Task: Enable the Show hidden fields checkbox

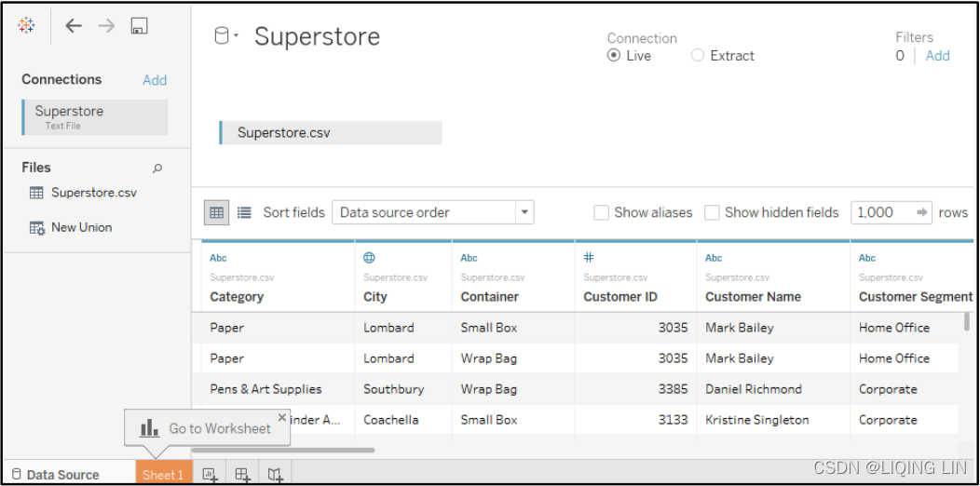Action: pos(712,212)
